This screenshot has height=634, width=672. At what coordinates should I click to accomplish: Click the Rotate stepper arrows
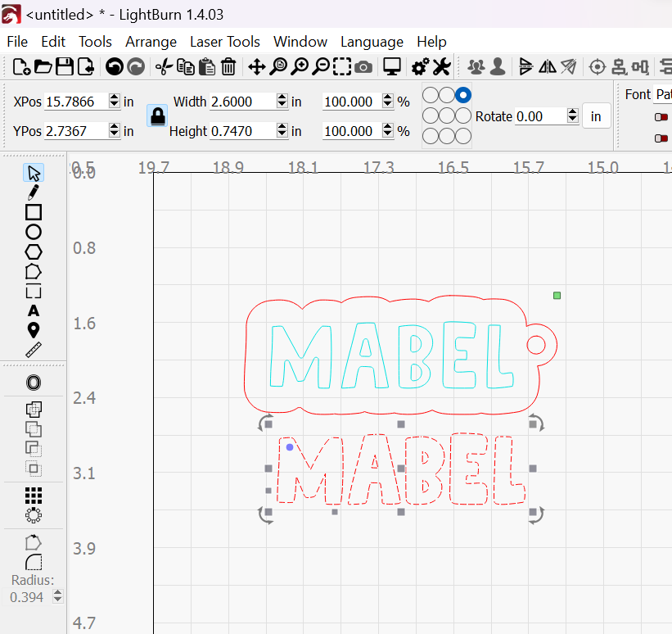572,116
